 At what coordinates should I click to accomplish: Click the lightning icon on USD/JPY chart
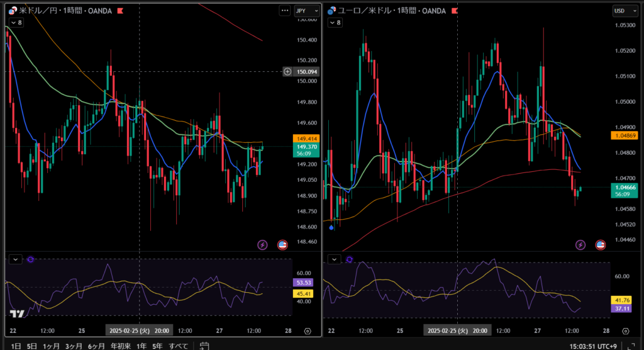tap(262, 244)
